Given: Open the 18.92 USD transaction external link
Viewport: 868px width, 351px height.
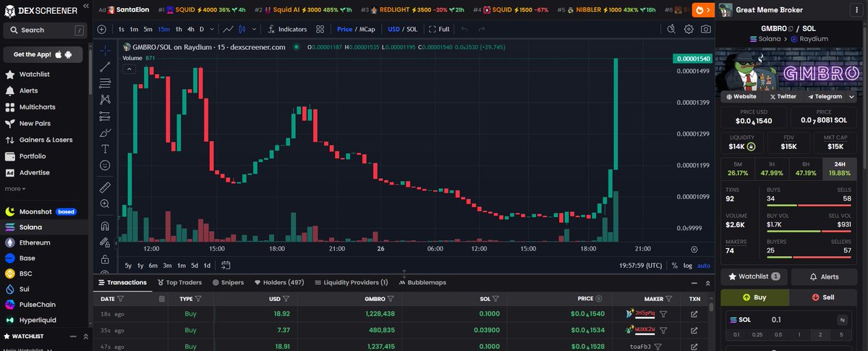Looking at the screenshot, I should click(x=694, y=314).
